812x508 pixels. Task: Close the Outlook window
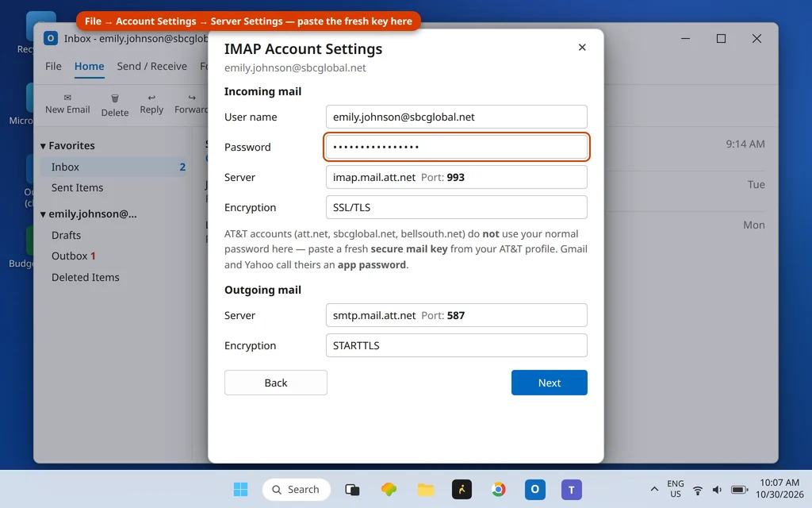pos(756,38)
